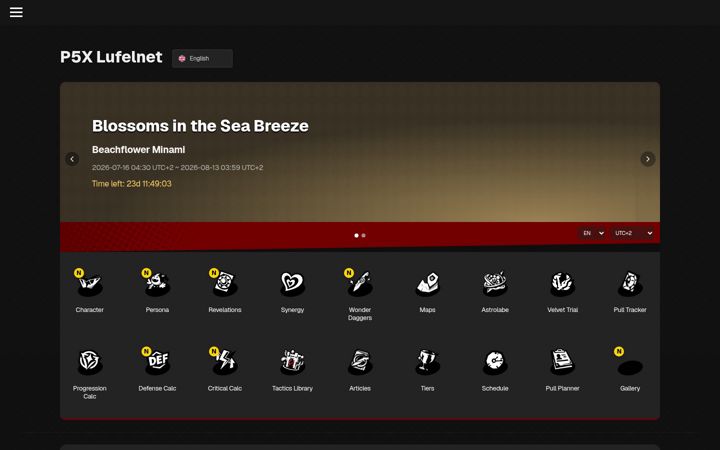Open the Maps icon
Screen dimensions: 720x450
(x=428, y=283)
